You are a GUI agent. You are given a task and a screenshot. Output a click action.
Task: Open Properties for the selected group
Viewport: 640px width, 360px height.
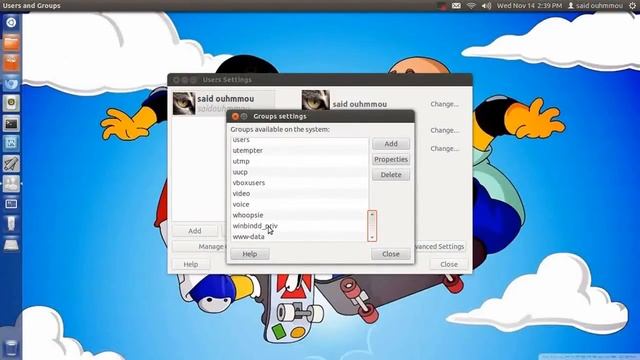[x=391, y=159]
